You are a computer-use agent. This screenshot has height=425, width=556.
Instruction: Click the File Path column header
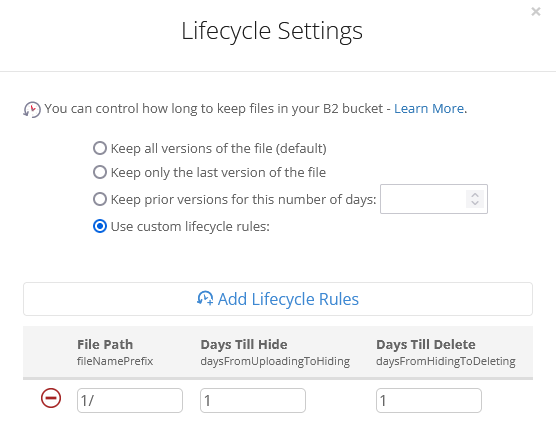105,345
